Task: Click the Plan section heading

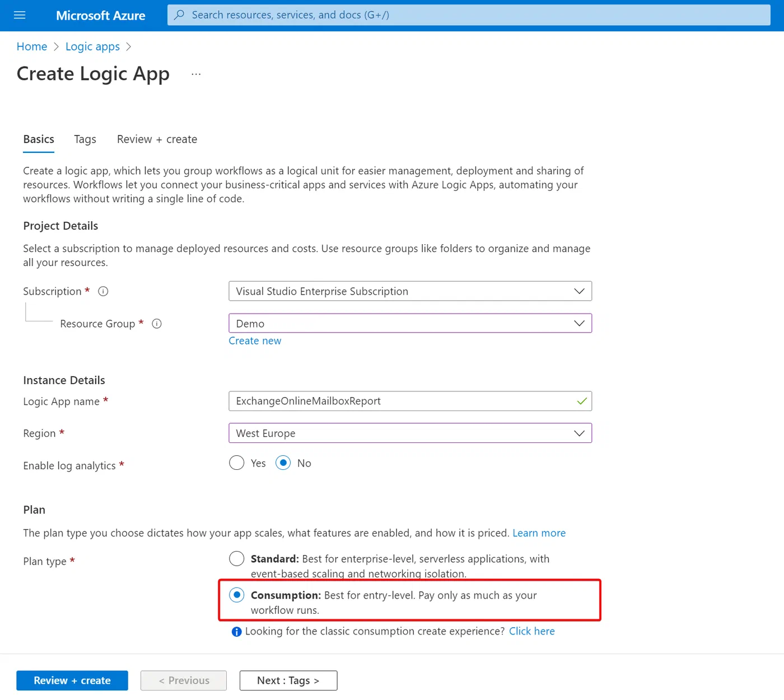Action: (34, 510)
